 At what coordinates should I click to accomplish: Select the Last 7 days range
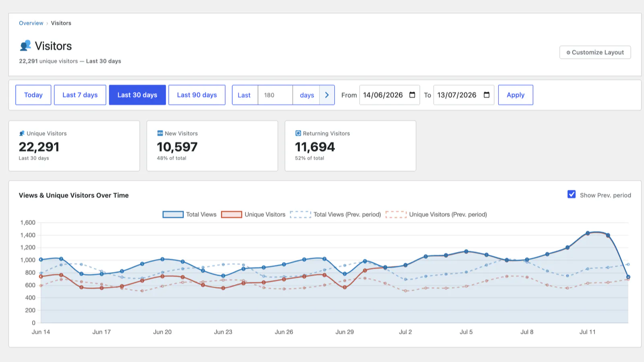80,95
